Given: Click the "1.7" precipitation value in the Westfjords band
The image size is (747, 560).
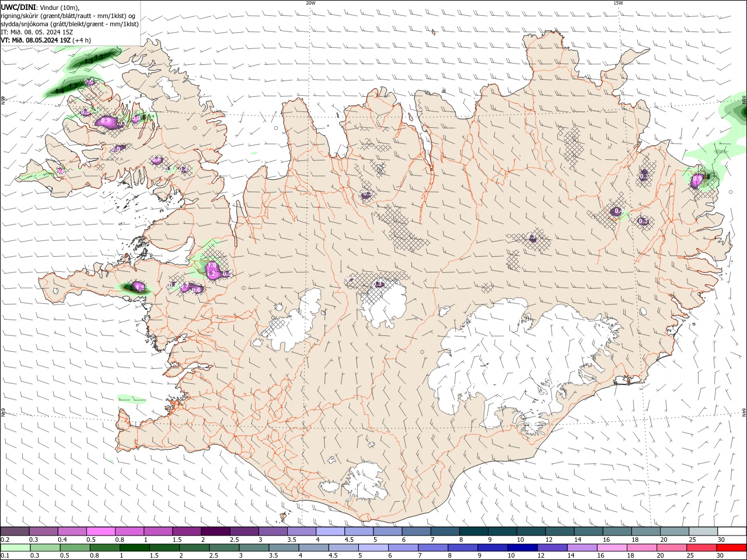Looking at the screenshot, I should 74,85.
